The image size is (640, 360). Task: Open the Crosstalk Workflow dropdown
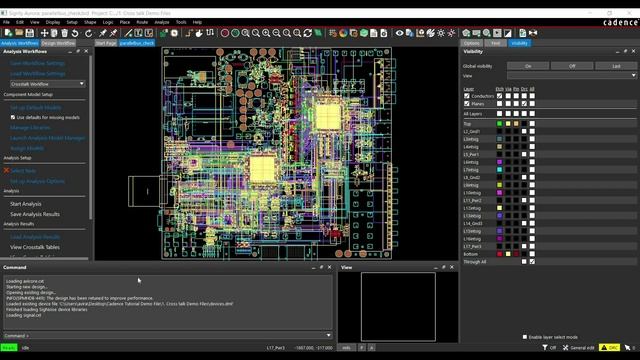[47, 84]
